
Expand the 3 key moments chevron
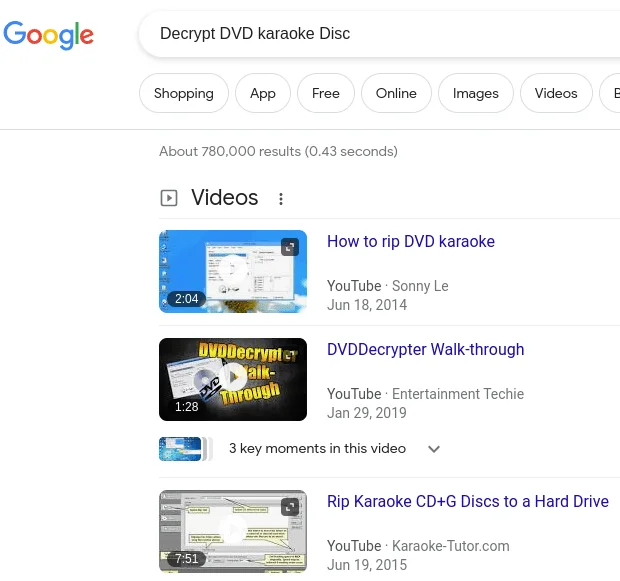(x=434, y=449)
